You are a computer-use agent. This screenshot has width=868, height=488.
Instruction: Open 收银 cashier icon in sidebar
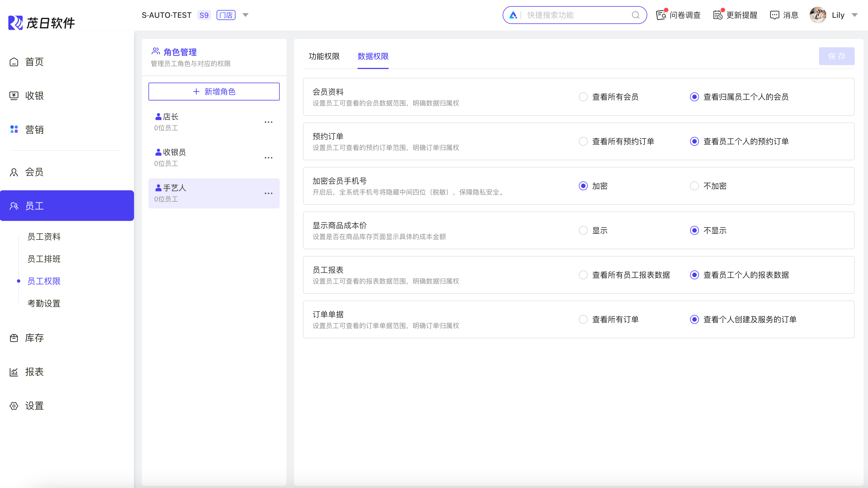tap(14, 96)
